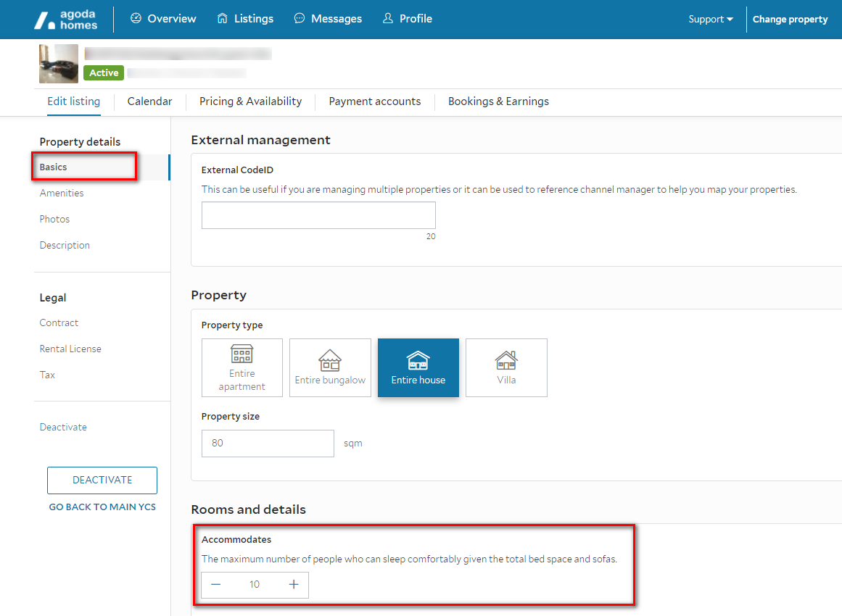
Task: Click the Agoda Homes logo
Action: (66, 20)
